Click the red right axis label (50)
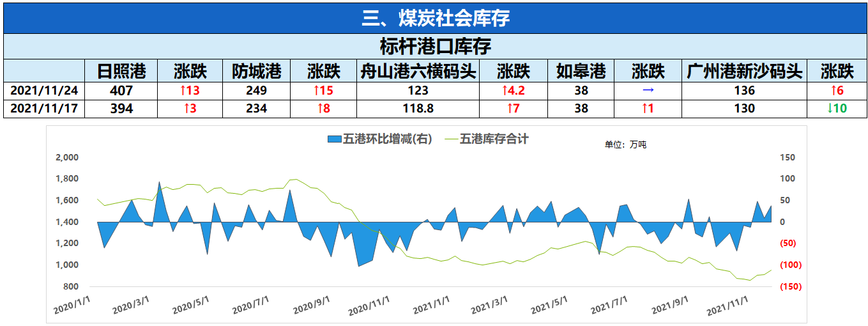The image size is (868, 326). point(789,244)
